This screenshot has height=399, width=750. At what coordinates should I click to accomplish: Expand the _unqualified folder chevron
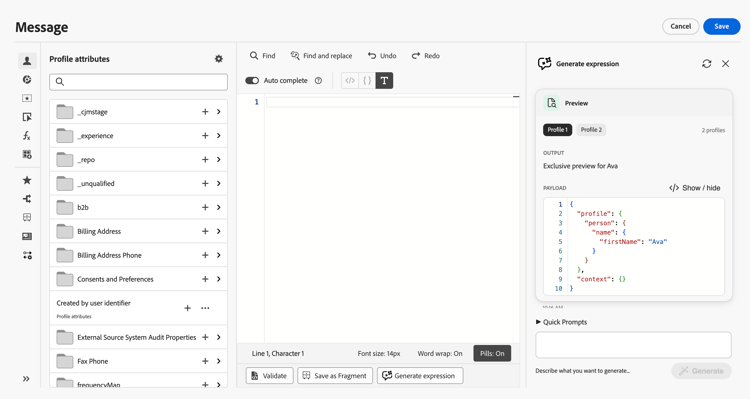(219, 183)
